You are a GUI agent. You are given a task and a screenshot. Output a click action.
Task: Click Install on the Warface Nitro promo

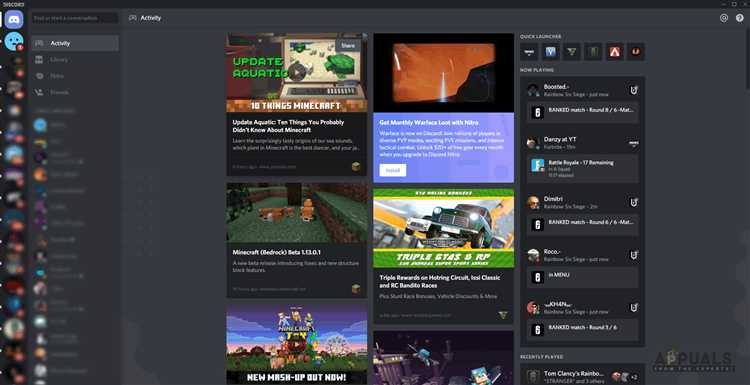(393, 170)
